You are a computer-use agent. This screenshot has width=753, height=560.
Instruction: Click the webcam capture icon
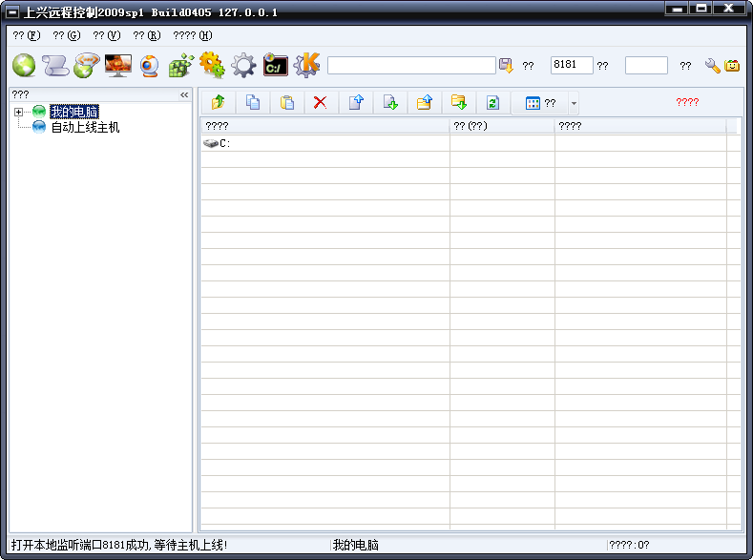pyautogui.click(x=149, y=65)
